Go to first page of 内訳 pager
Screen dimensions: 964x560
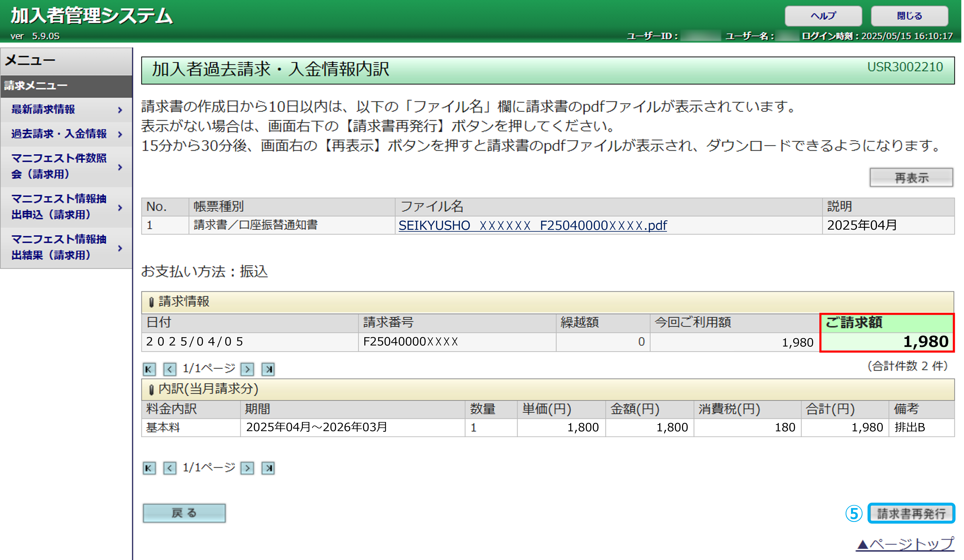pyautogui.click(x=149, y=468)
